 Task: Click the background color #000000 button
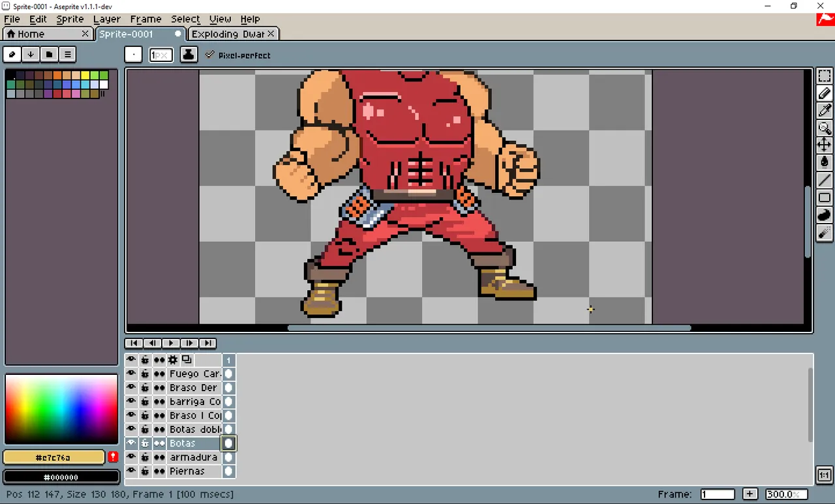click(61, 477)
